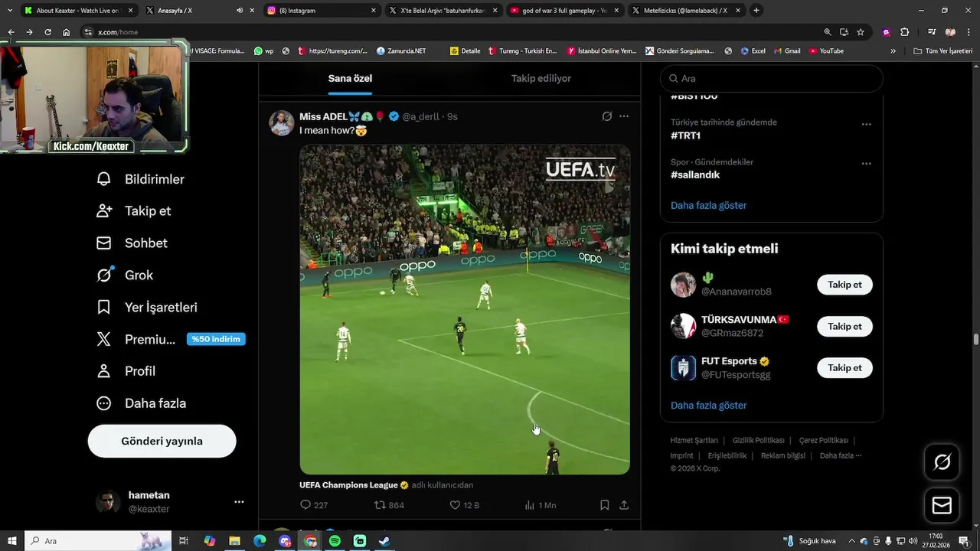Open Spotify from the taskbar
This screenshot has height=551, width=980.
coord(335,541)
